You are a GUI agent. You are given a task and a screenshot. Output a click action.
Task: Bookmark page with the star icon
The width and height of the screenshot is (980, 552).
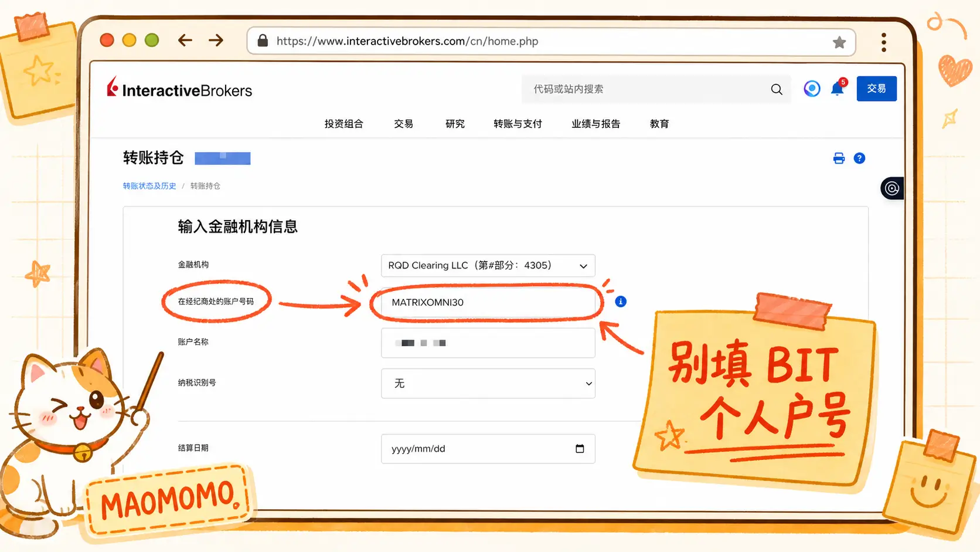pyautogui.click(x=839, y=42)
